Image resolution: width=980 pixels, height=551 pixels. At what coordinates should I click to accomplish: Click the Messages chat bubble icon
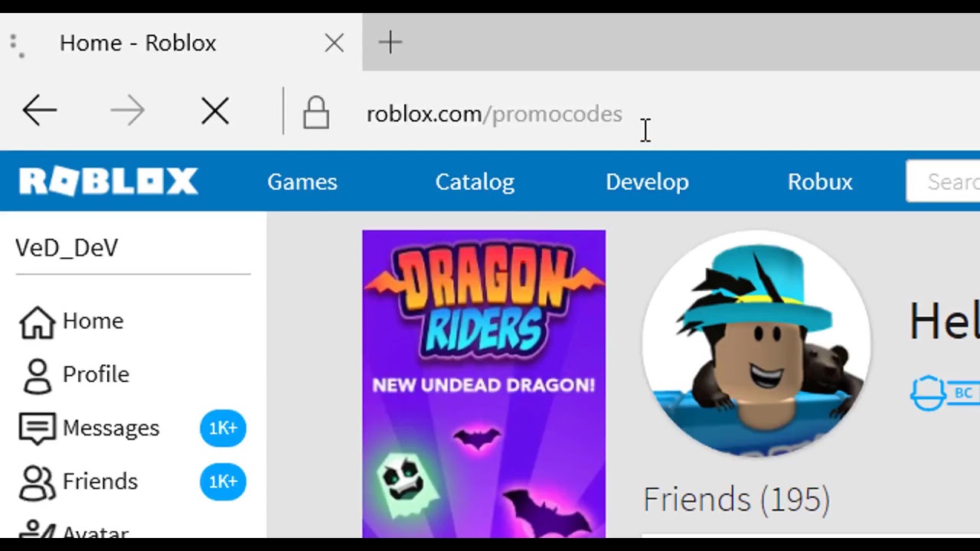pos(37,429)
